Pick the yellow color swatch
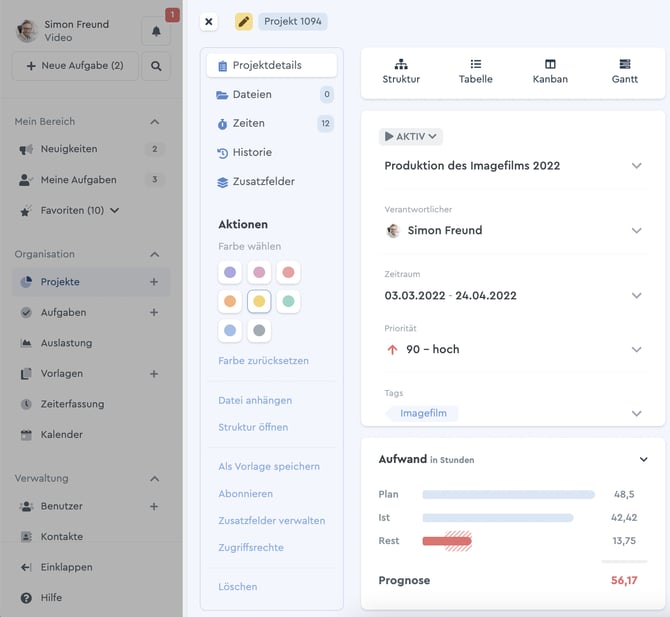This screenshot has height=617, width=670. [x=259, y=301]
